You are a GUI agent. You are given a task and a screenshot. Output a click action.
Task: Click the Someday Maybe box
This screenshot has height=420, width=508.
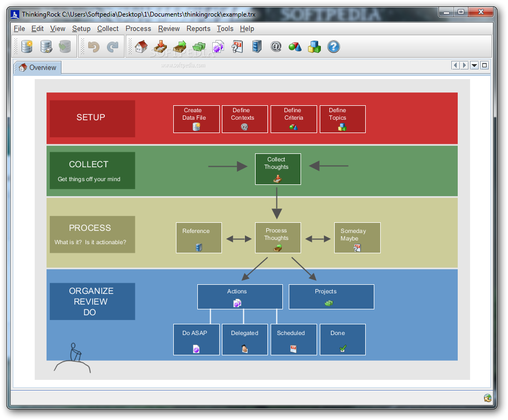point(357,238)
